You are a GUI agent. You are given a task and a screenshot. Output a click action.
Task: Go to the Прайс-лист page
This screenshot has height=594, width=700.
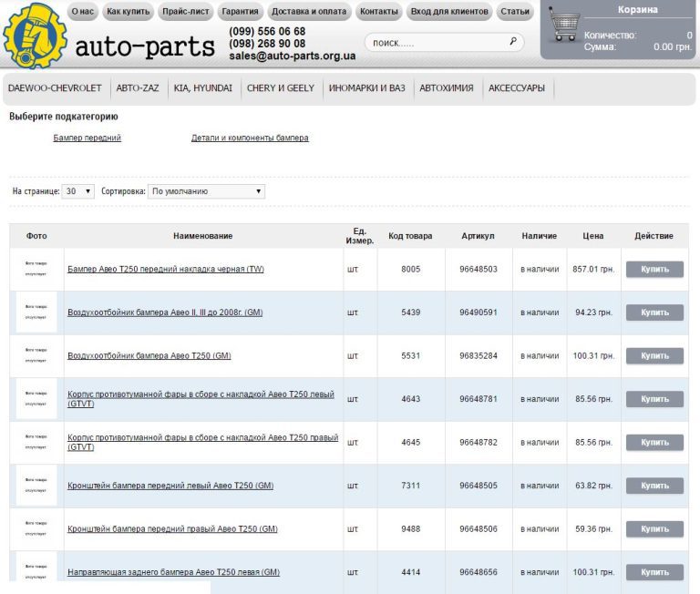pos(186,12)
